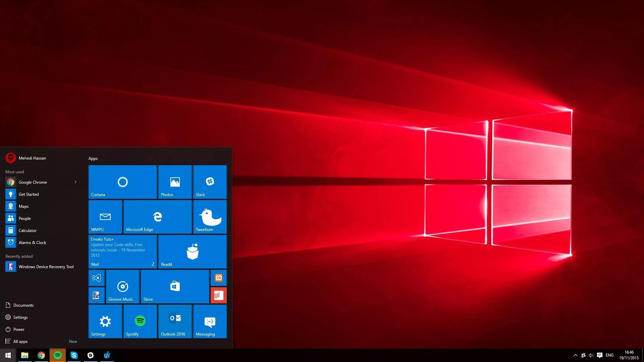The height and width of the screenshot is (362, 644).
Task: Click All apps button in Start menu
Action: click(x=20, y=341)
